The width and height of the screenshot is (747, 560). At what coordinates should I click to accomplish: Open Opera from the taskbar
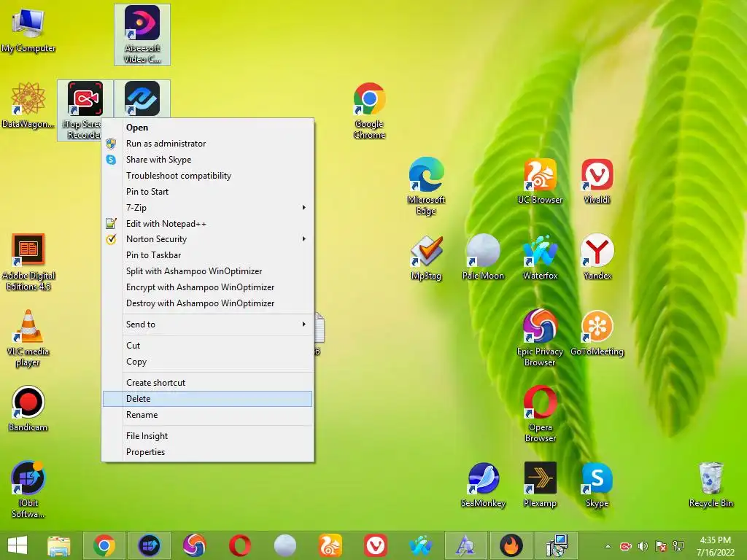coord(239,545)
